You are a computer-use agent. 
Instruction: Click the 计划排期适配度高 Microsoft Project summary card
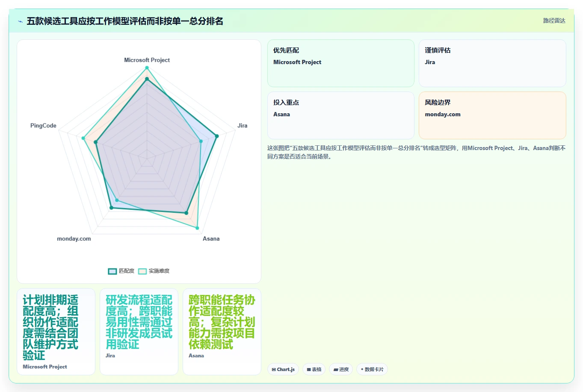(56, 332)
